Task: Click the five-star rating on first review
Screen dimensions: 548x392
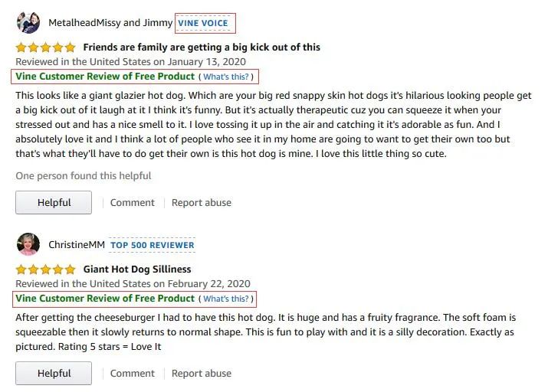Action: (45, 47)
